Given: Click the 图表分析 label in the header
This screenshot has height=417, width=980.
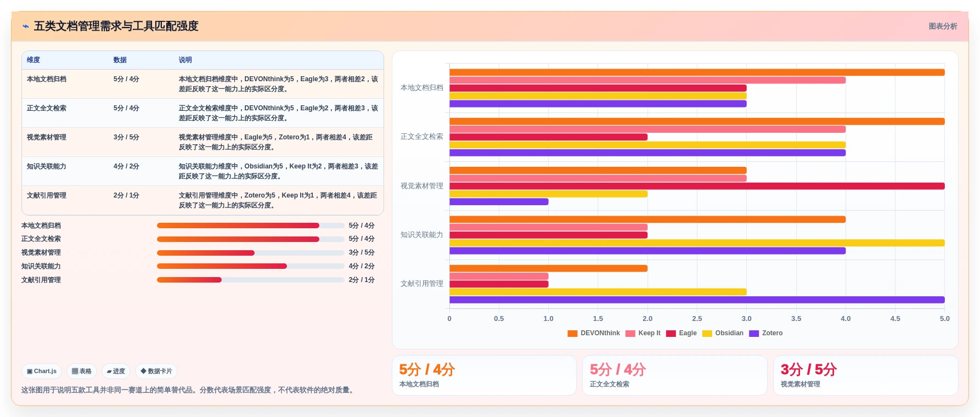Looking at the screenshot, I should click(x=943, y=26).
